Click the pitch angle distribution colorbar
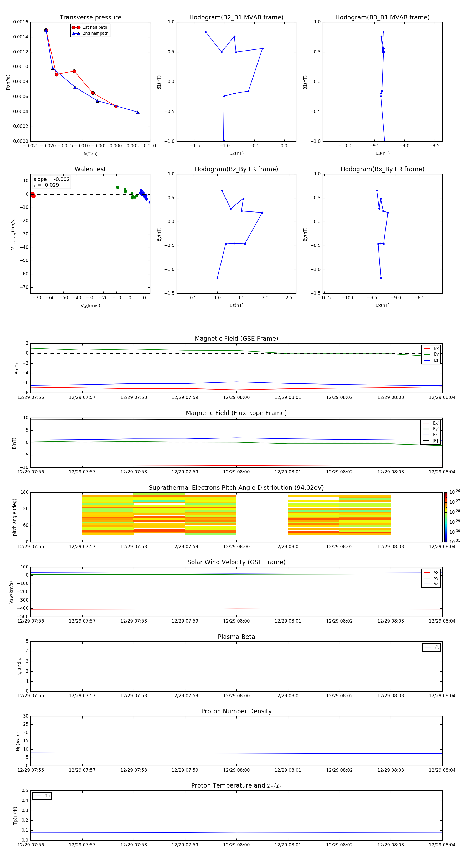473x868 pixels. 446,517
